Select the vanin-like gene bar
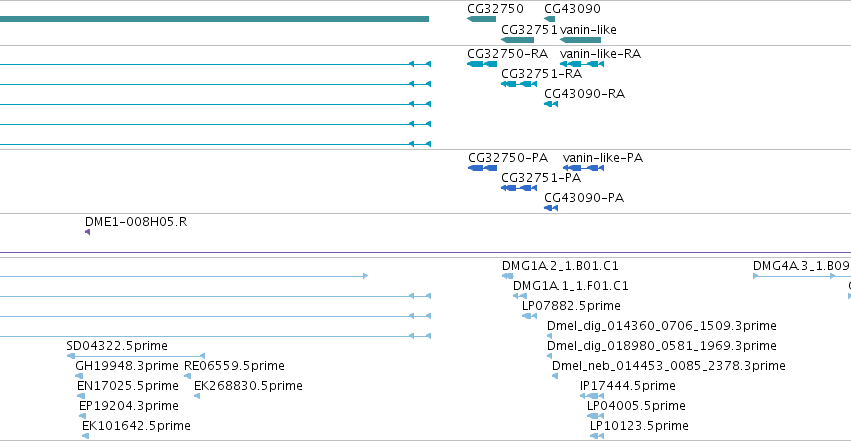 click(580, 40)
